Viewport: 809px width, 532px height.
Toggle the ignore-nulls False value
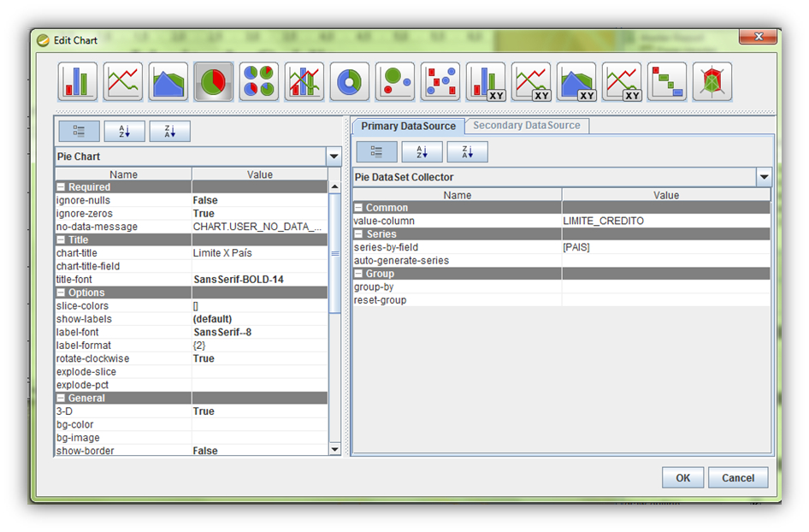coord(259,200)
